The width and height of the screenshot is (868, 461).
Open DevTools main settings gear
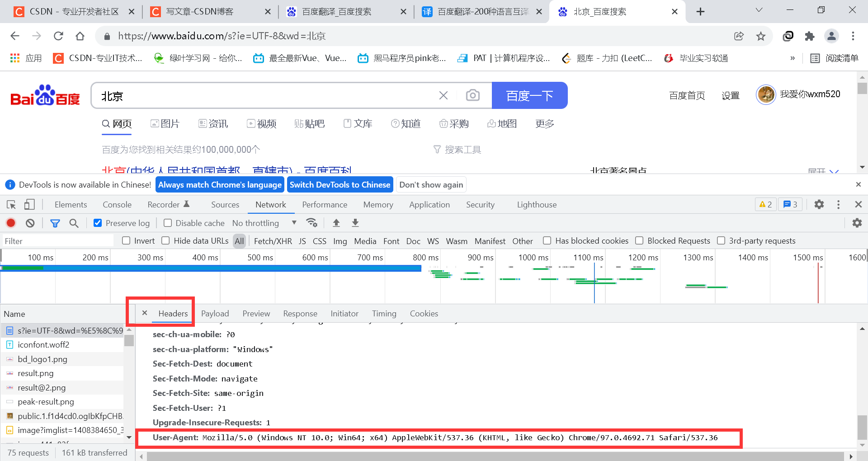819,204
